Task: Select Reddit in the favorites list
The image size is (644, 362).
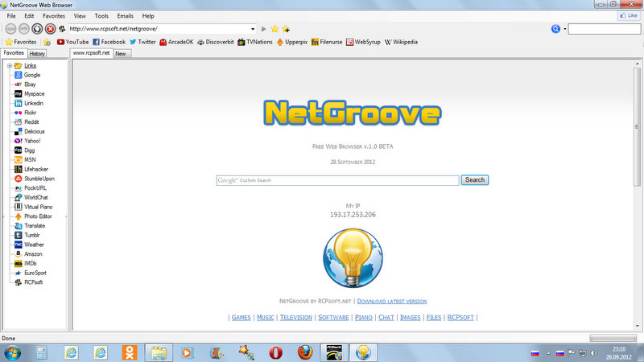Action: pyautogui.click(x=27, y=122)
